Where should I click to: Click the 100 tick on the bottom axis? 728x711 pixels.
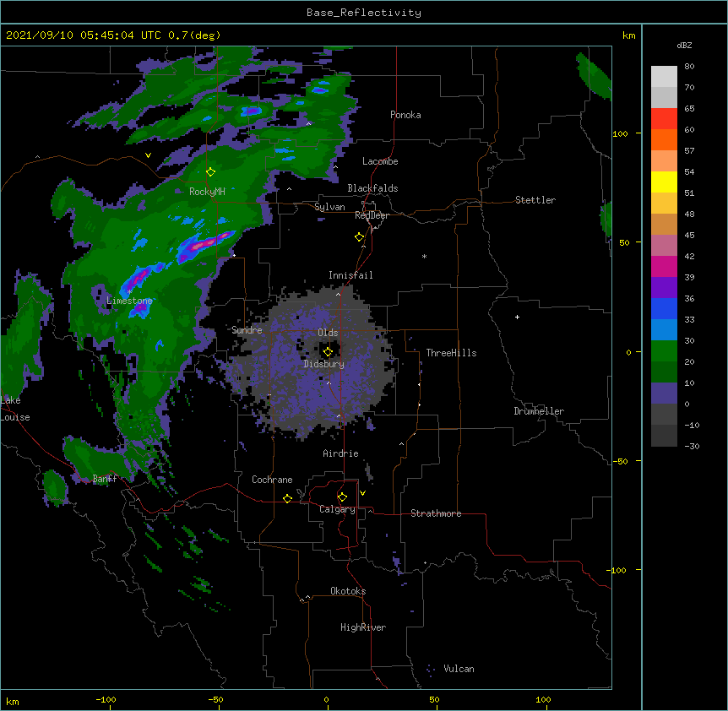point(543,699)
